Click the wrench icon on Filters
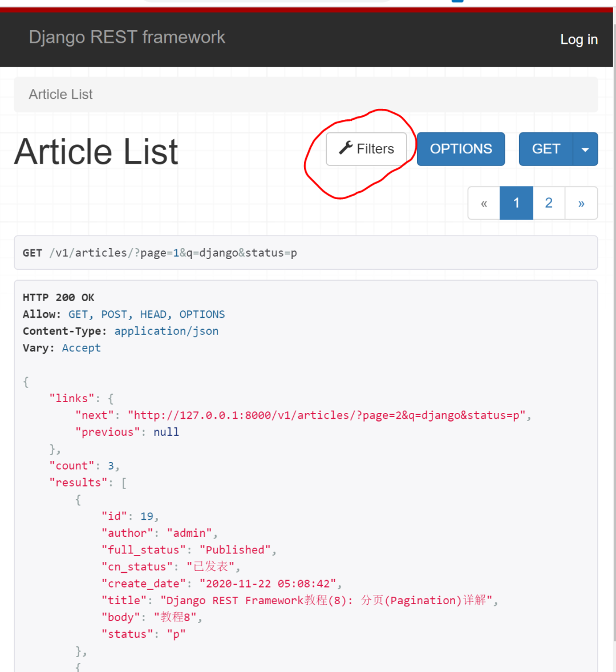This screenshot has height=672, width=616. coord(346,148)
